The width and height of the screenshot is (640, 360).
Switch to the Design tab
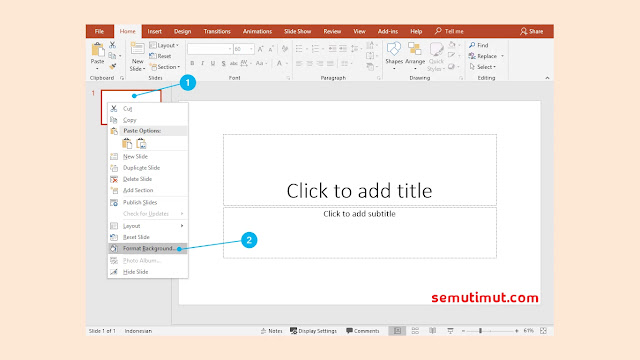click(x=182, y=31)
